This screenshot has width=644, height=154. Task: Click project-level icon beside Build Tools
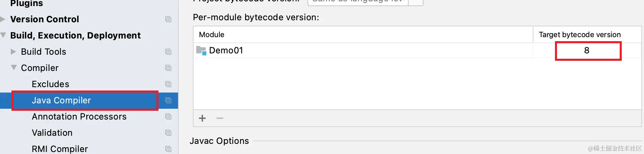click(168, 52)
